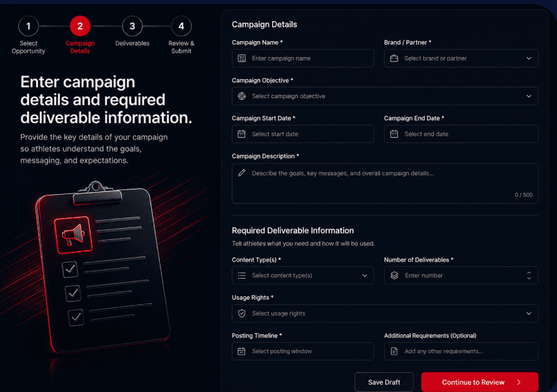Expand Brand / Partner using its chevron arrow
This screenshot has height=392, width=557.
tap(529, 58)
